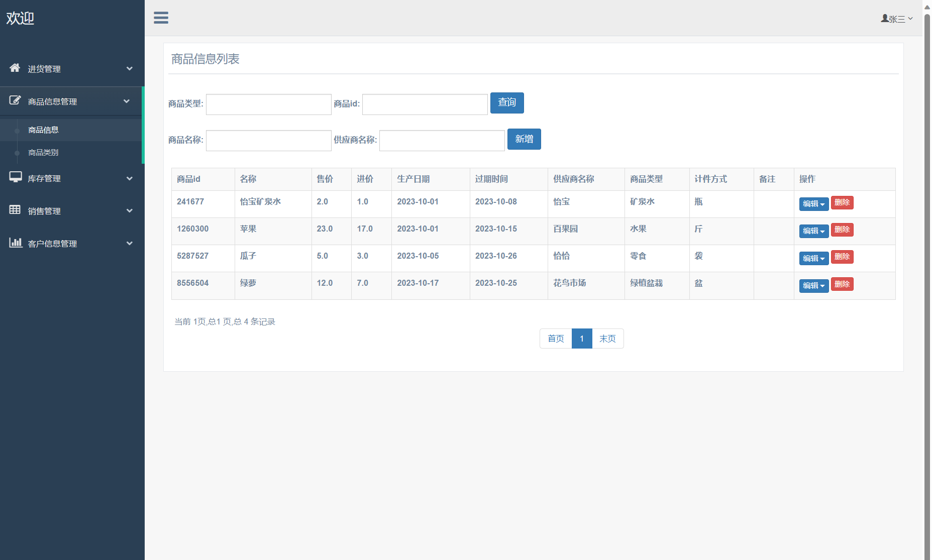Image resolution: width=932 pixels, height=560 pixels.
Task: Click the bar chart icon beside 客户信息管理
Action: tap(16, 243)
